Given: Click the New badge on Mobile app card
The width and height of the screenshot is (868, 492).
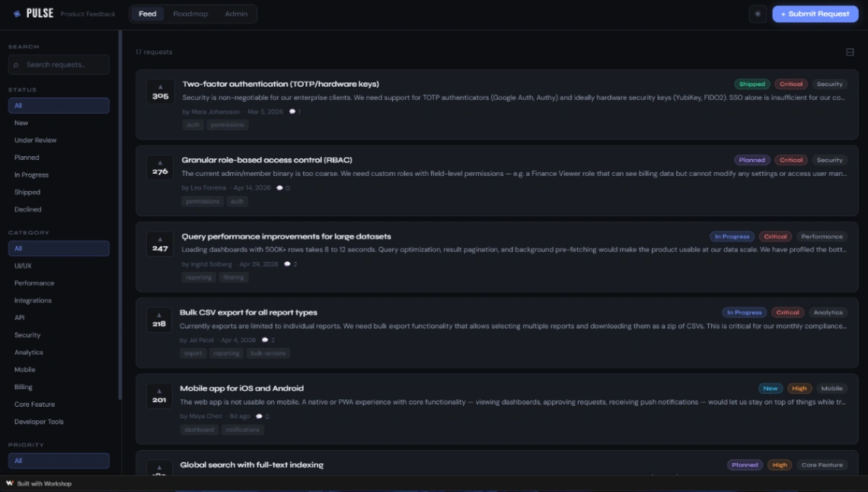Looking at the screenshot, I should (770, 388).
